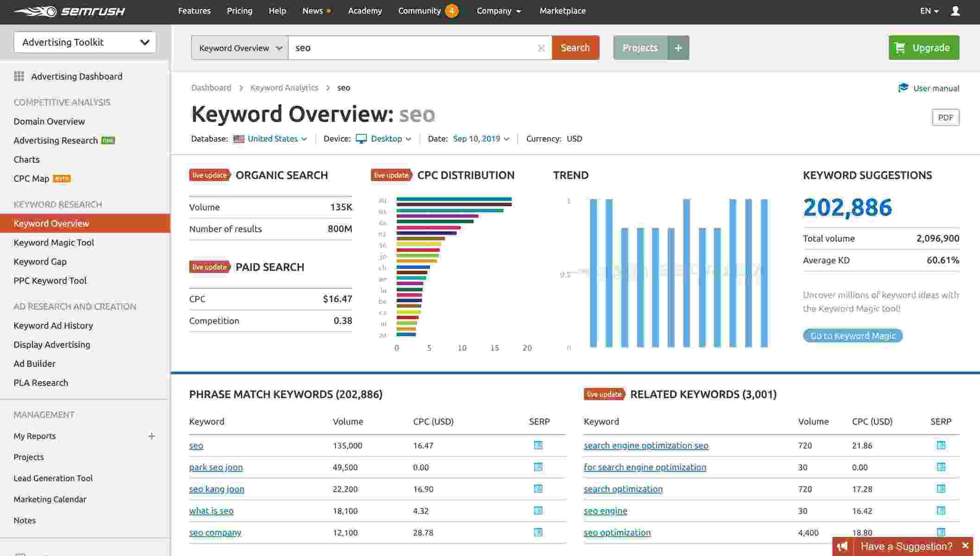Viewport: 980px width, 556px height.
Task: Open SERP snapshot for 'search optimization' row
Action: (941, 489)
